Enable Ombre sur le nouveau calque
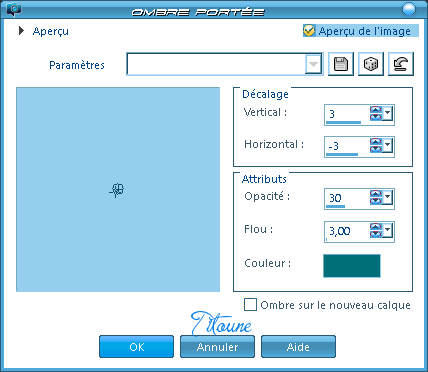428x372 pixels. click(x=250, y=305)
